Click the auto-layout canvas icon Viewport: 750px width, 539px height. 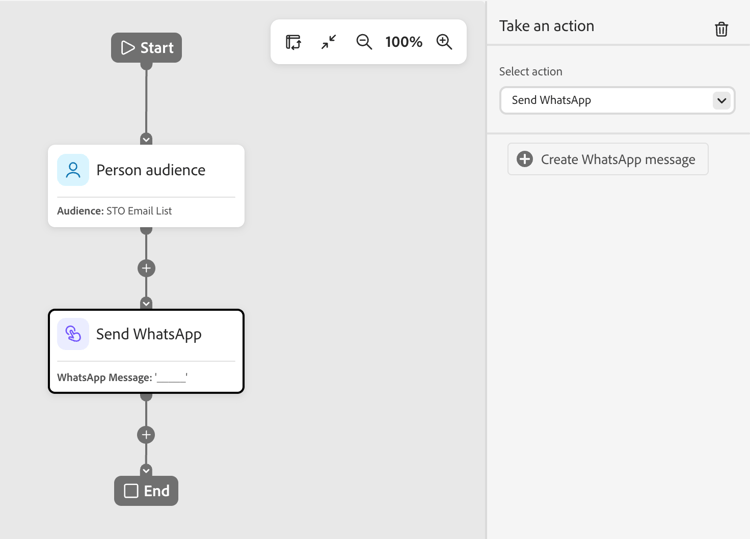293,42
